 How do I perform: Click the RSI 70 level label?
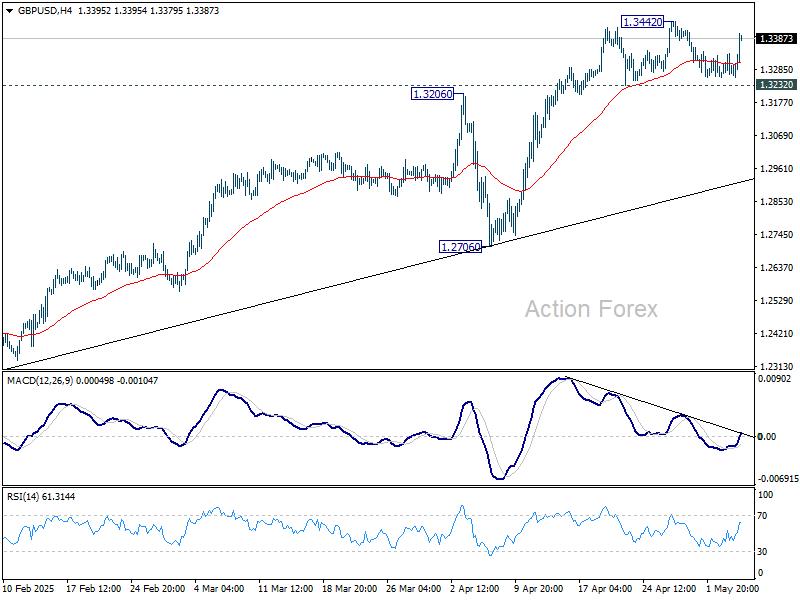tap(762, 516)
